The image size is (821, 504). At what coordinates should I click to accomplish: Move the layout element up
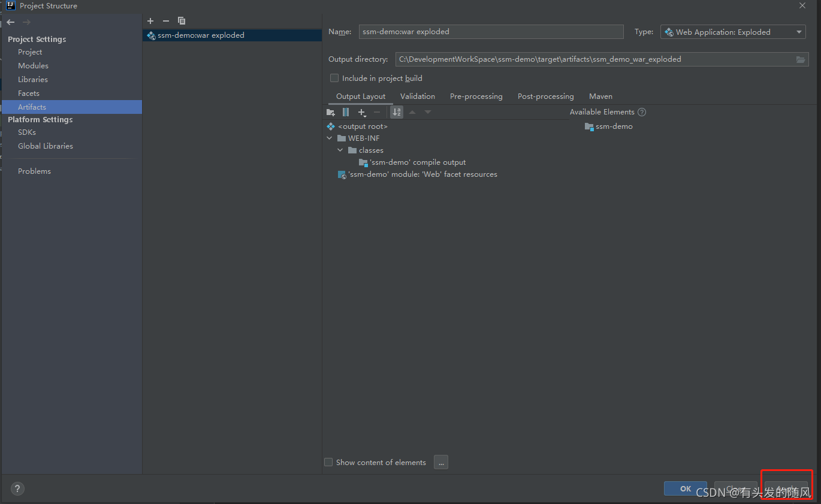coord(412,112)
